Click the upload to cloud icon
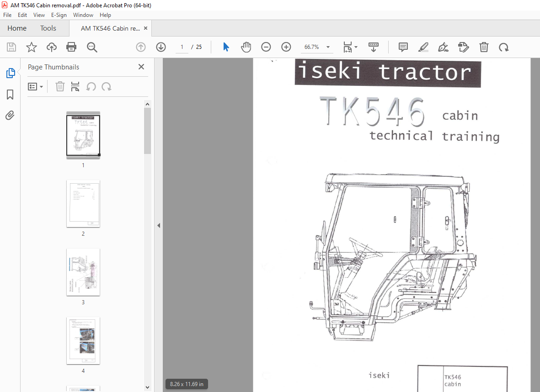This screenshot has height=392, width=540. point(52,47)
